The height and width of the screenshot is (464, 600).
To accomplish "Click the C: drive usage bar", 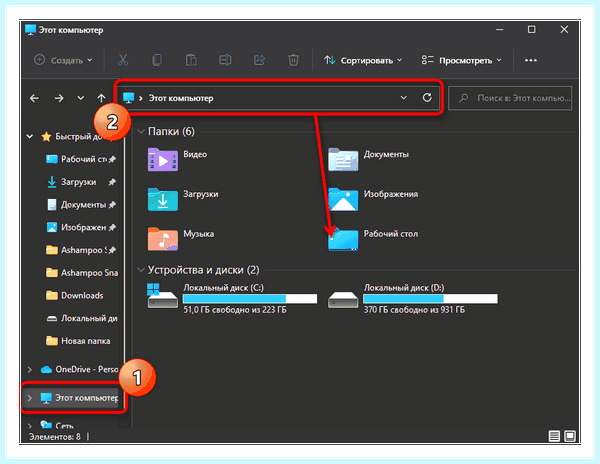I will [x=250, y=299].
